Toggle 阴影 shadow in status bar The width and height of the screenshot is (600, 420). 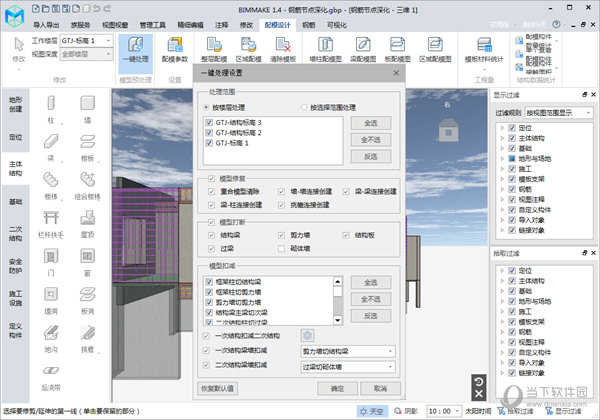406,411
